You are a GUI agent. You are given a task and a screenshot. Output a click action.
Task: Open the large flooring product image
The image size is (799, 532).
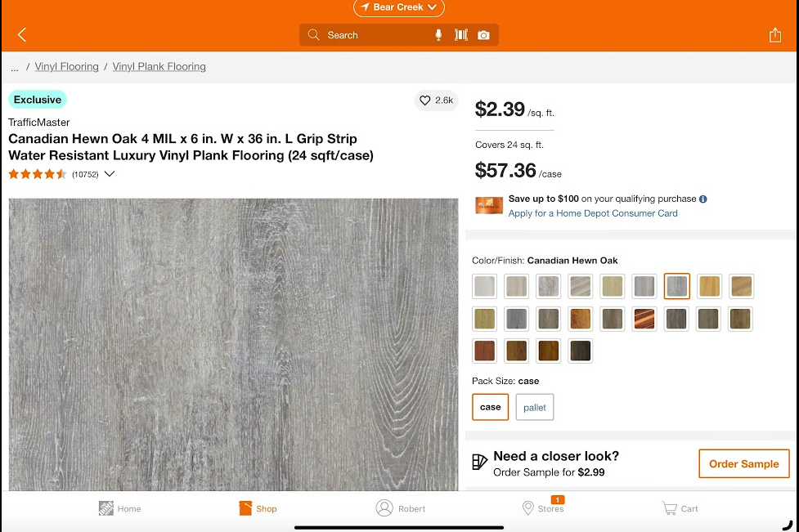tap(233, 344)
